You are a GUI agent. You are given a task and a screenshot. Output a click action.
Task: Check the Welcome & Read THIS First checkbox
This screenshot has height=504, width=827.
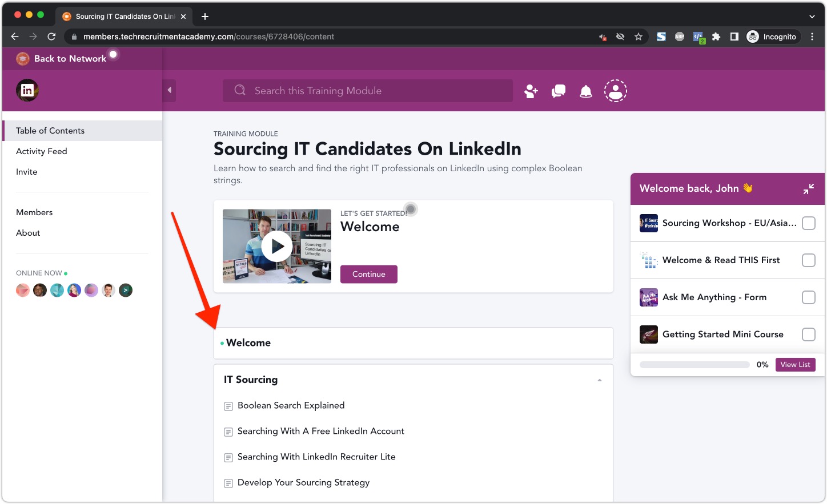point(809,260)
